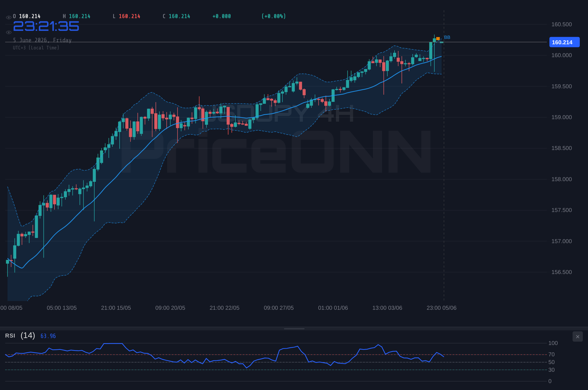
Task: Click the 5 June 2026, Friday date
Action: pos(42,40)
